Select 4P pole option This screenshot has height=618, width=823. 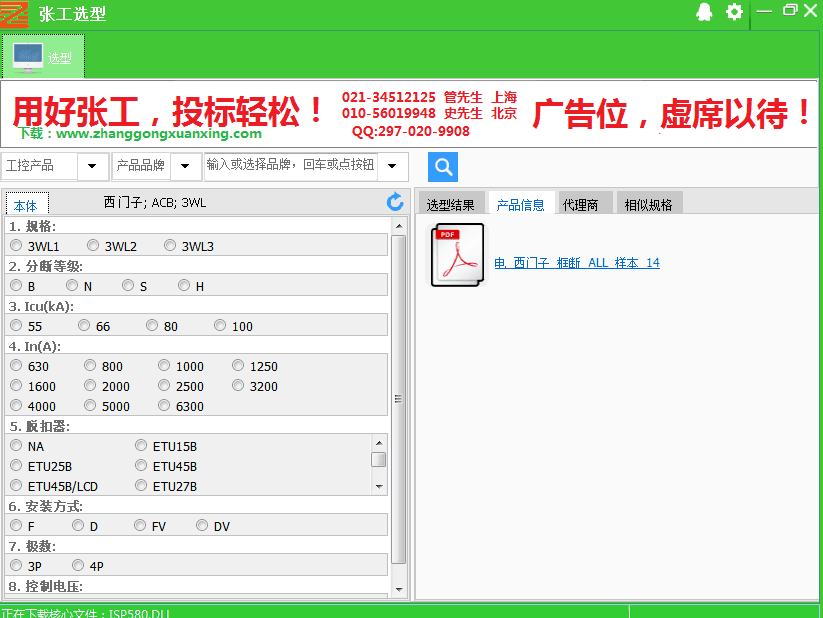(78, 565)
